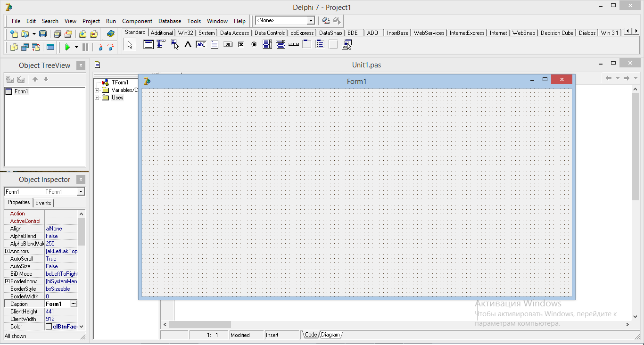Expand the Variables/Constants folder in code explorer
Viewport: 644px width, 345px height.
(x=97, y=90)
